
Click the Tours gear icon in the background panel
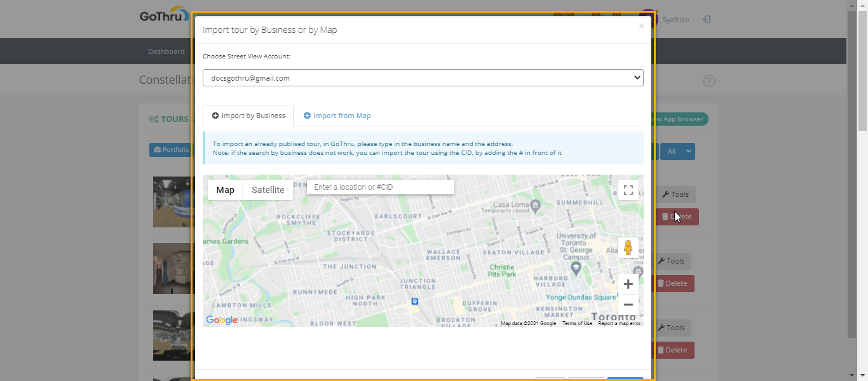(154, 119)
